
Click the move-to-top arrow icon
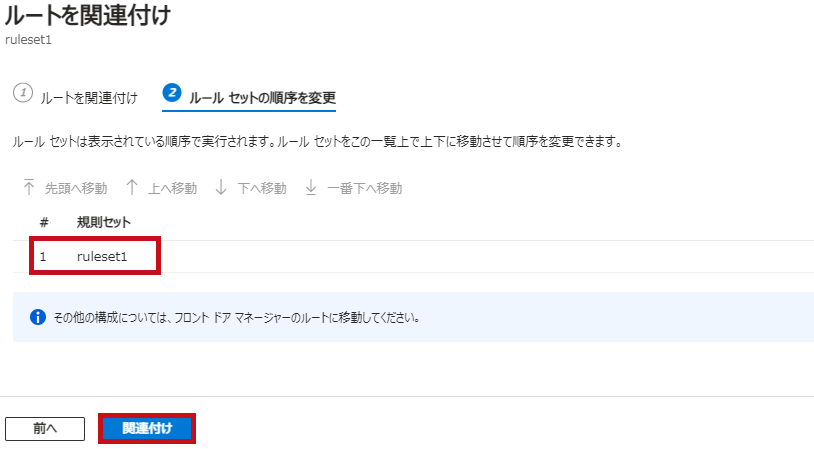[x=29, y=187]
